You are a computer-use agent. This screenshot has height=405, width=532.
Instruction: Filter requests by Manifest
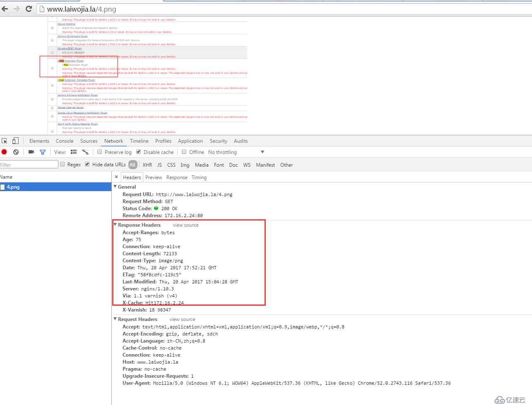265,165
